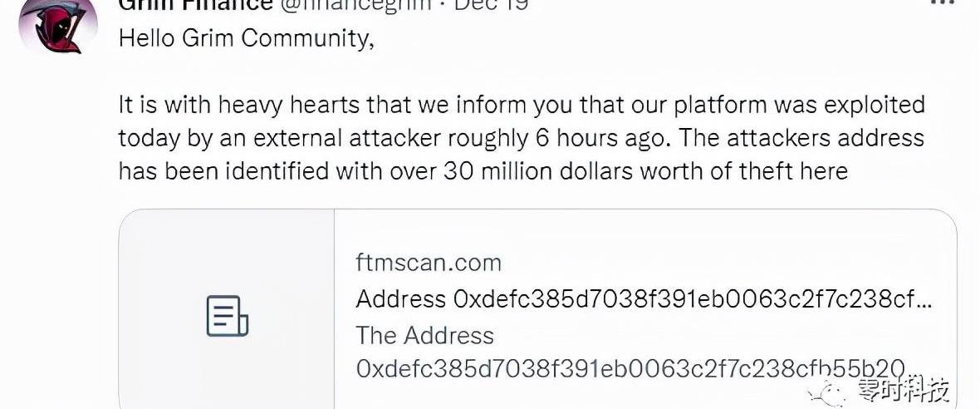Screen dimensions: 980x409
Task: Click 'The Address' description line
Action: pos(424,335)
